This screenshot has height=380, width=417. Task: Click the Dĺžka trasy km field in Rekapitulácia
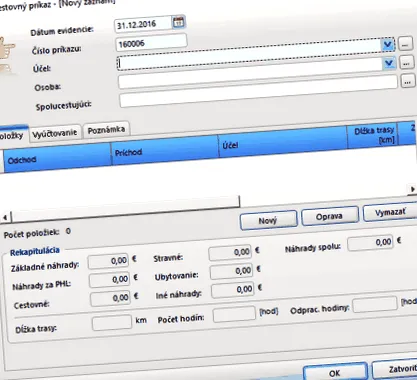coord(112,322)
